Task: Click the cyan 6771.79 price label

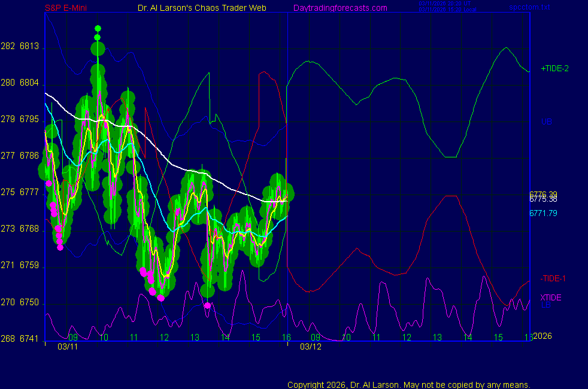Action: point(543,213)
